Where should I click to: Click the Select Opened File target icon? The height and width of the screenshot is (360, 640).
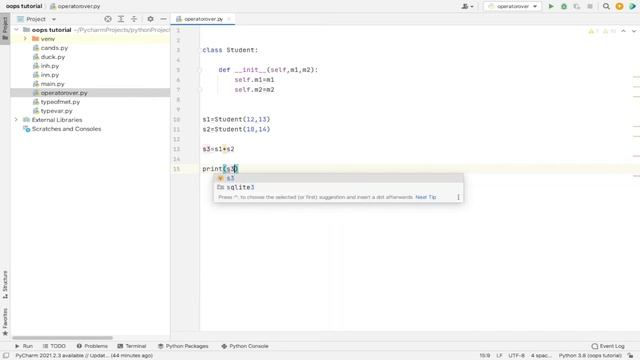[x=108, y=19]
